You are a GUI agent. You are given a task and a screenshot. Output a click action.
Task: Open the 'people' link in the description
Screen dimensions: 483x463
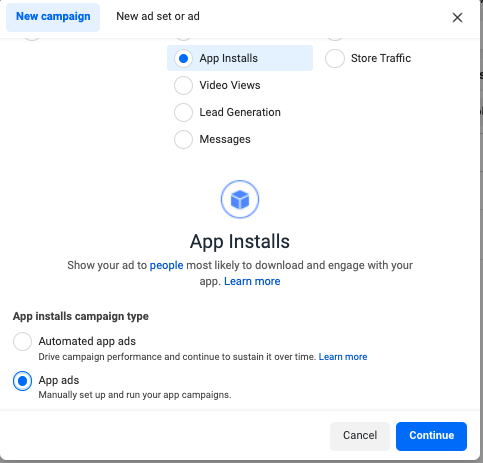coord(166,265)
